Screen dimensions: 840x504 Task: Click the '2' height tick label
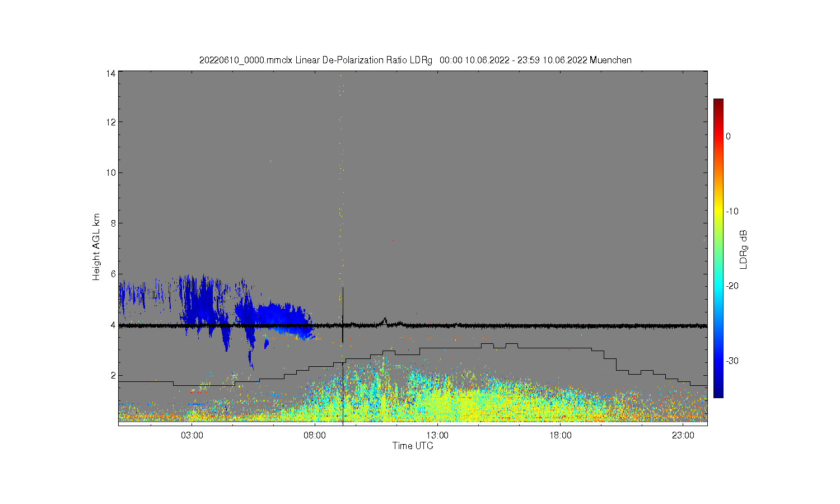(113, 375)
